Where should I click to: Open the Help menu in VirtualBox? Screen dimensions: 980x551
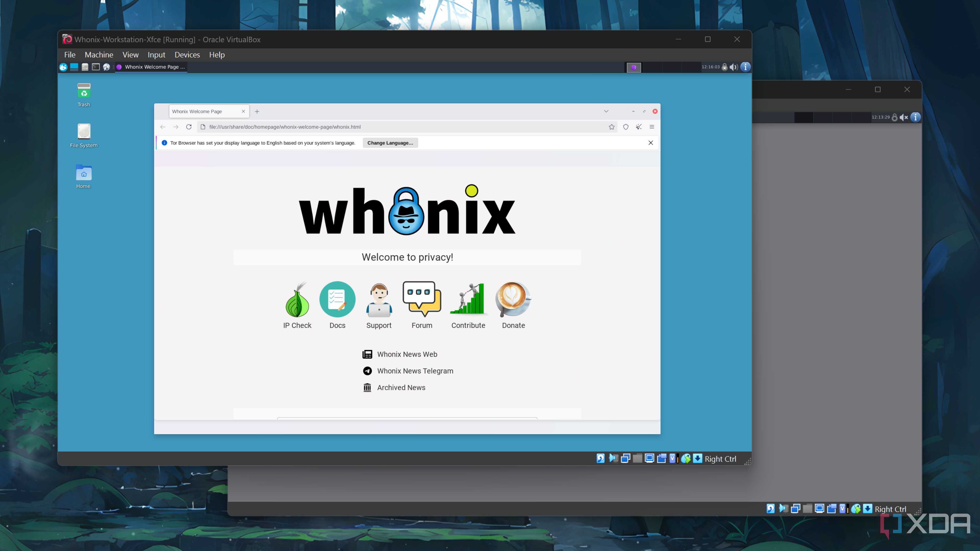point(217,55)
